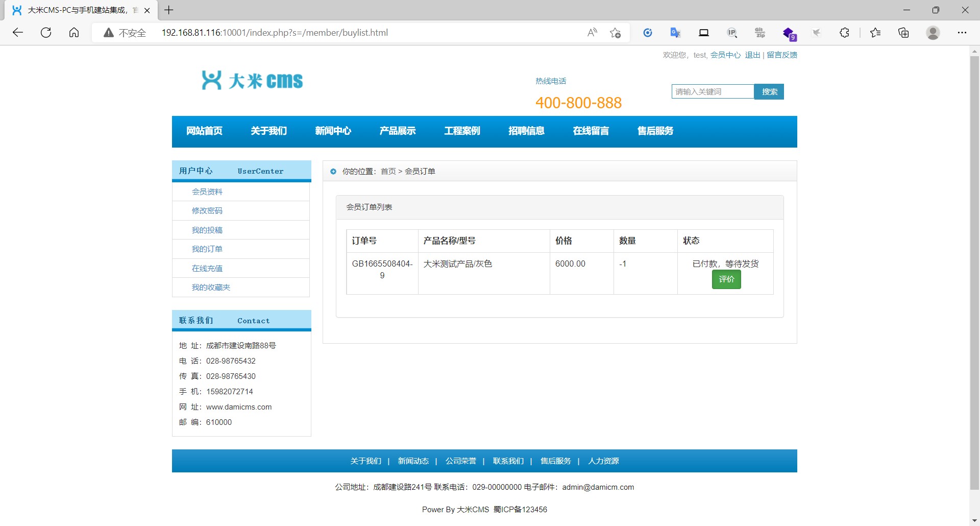
Task: Add this page to favorites star icon
Action: tap(616, 33)
